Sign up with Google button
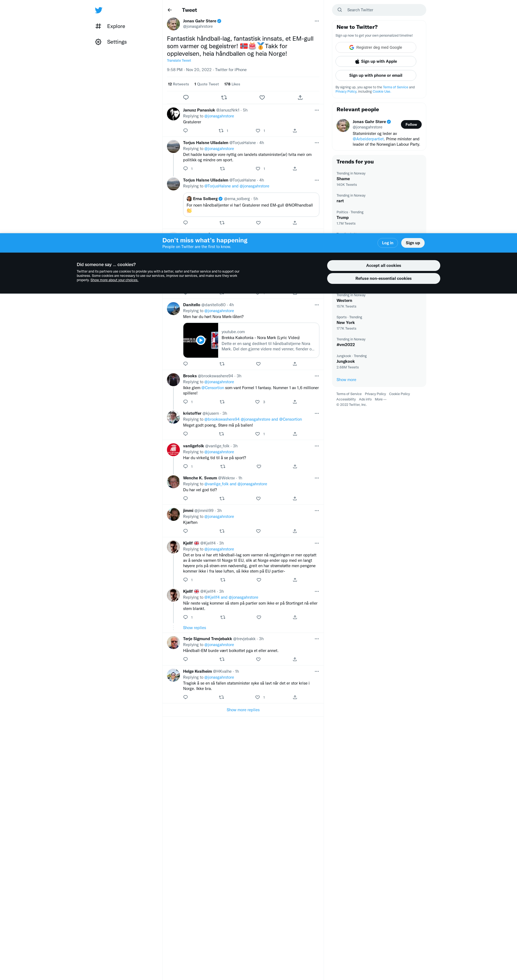Screen dimensions: 517x980 375,48
